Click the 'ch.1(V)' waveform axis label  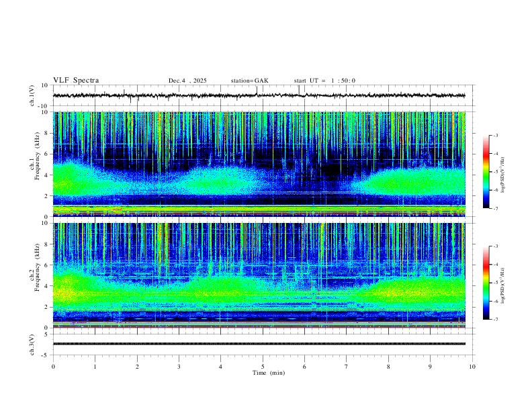[32, 95]
